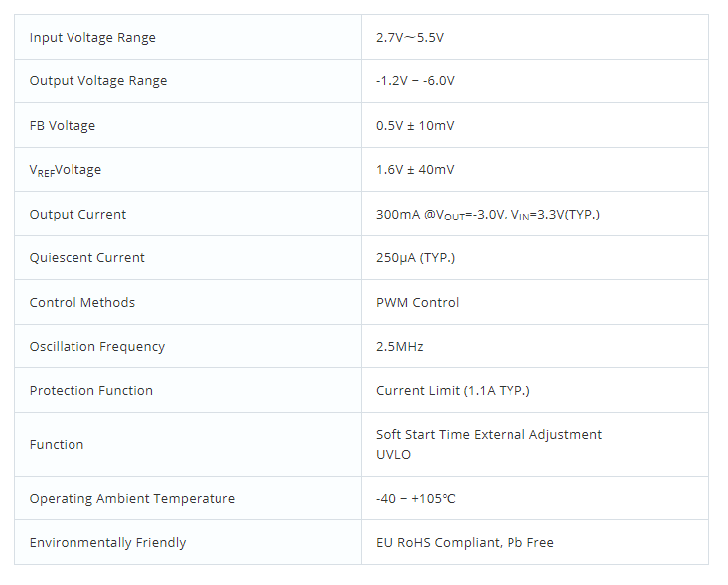Select EU RoHS Compliant, Pb Free text
Image resolution: width=728 pixels, height=585 pixels.
pos(465,542)
